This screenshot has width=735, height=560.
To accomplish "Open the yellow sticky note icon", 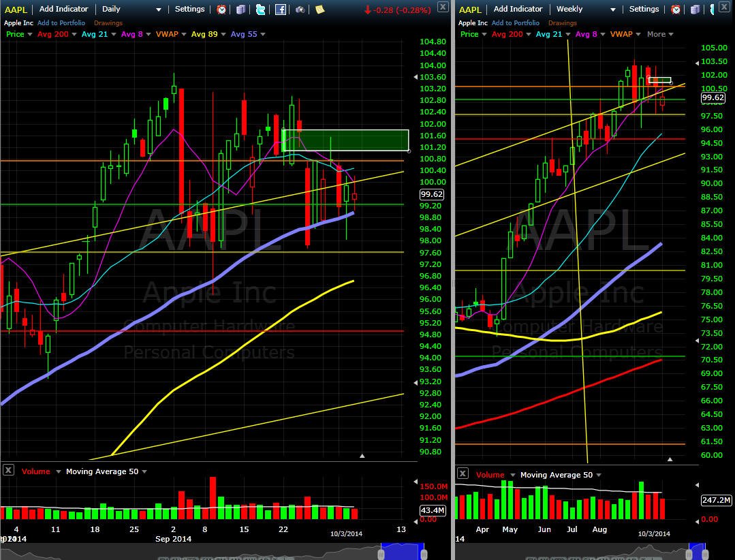I will tap(319, 10).
